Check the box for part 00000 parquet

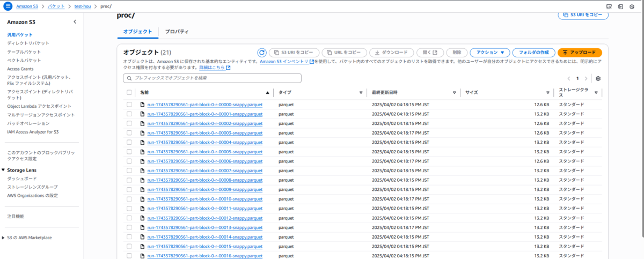[x=129, y=105]
